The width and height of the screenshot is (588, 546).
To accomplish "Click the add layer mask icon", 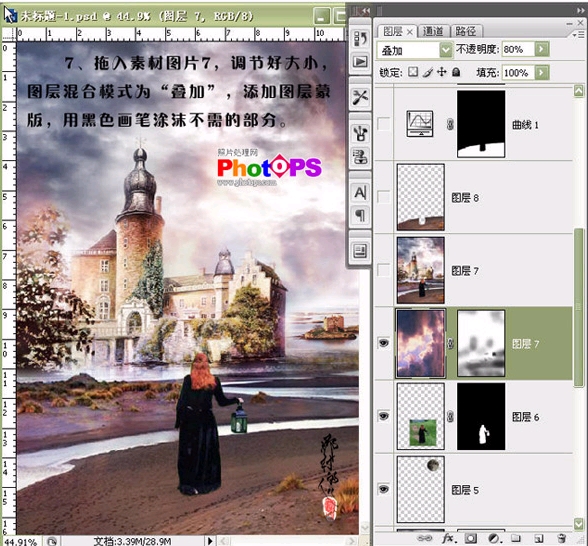I will click(x=471, y=538).
